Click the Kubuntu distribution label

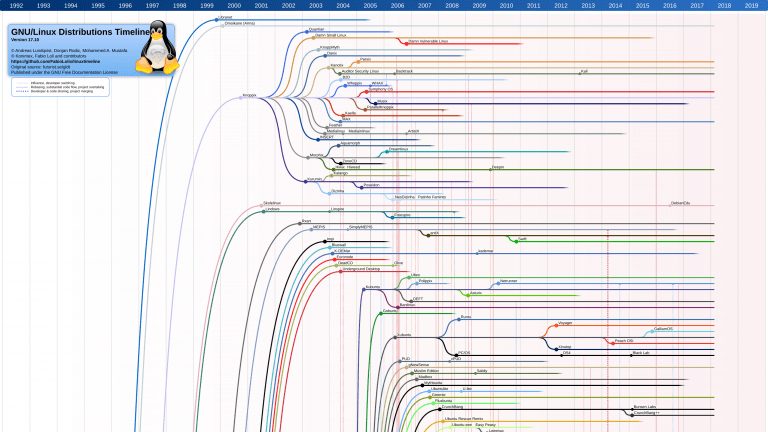[373, 287]
